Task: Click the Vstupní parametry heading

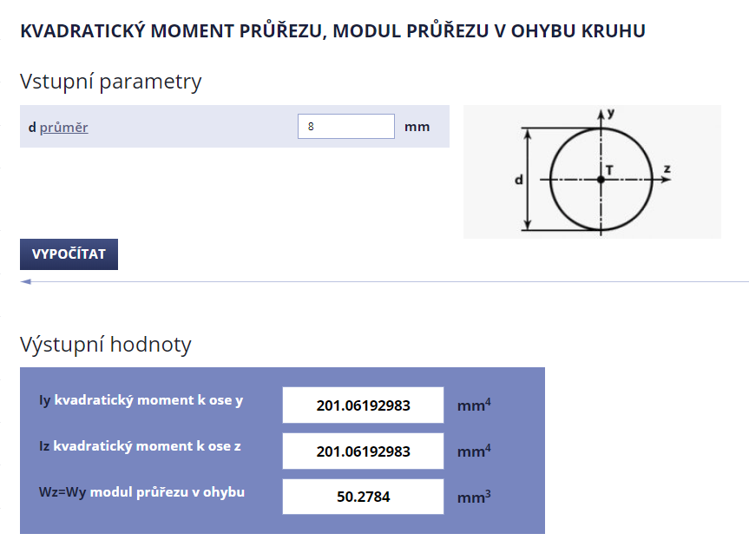Action: (110, 82)
